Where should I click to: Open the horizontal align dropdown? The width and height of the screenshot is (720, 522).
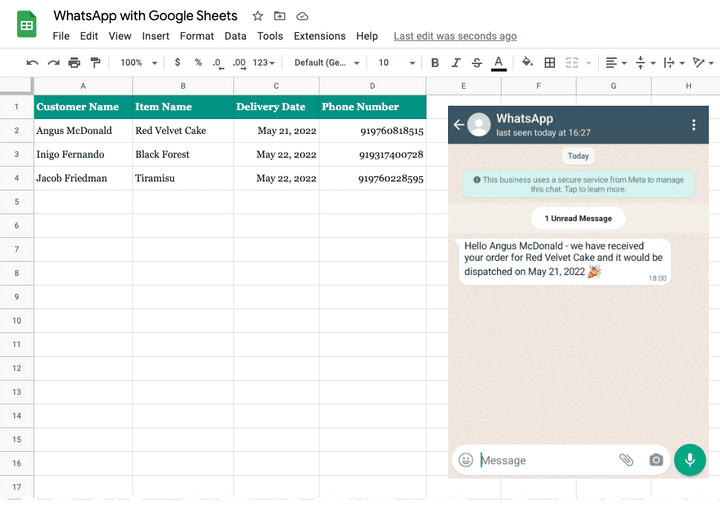616,62
